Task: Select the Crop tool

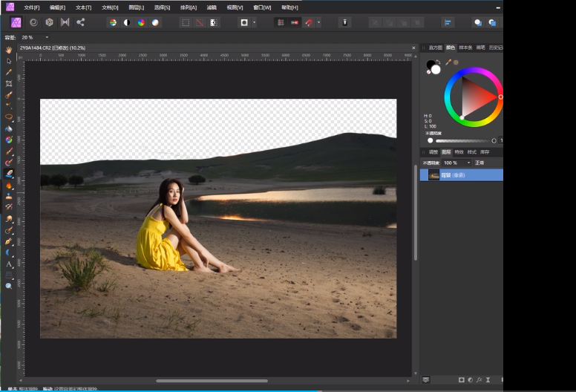Action: pos(9,83)
